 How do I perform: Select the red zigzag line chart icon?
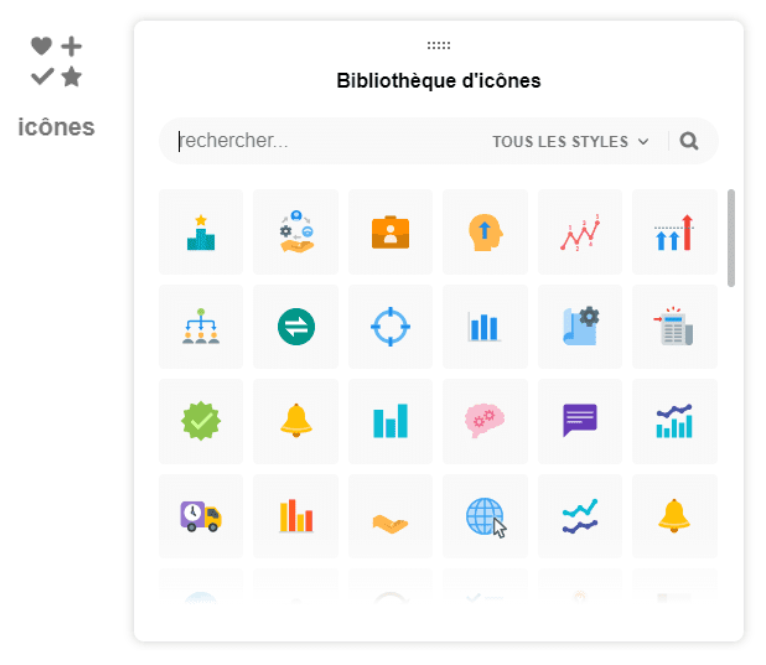pyautogui.click(x=580, y=232)
